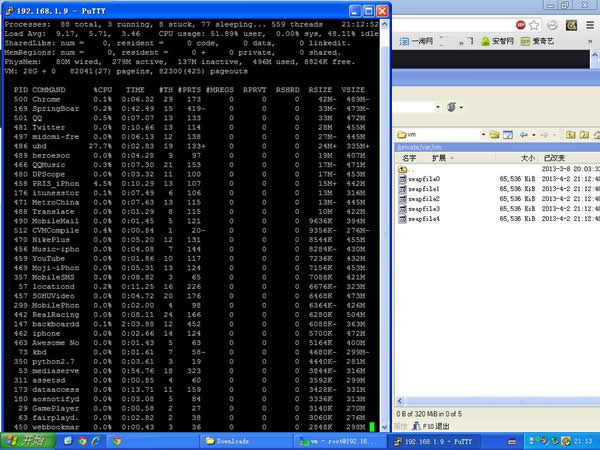The width and height of the screenshot is (600, 450).
Task: Go to parent folder '..' entry
Action: tap(405, 169)
